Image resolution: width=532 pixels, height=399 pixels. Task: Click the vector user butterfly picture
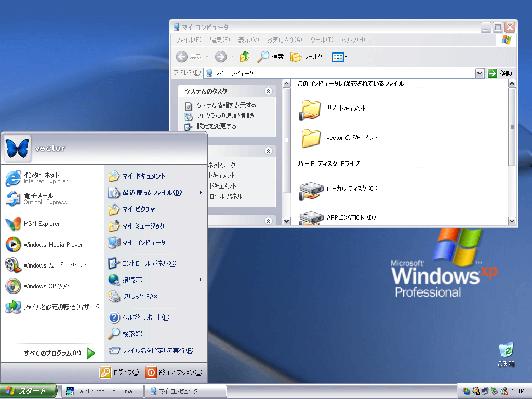17,148
